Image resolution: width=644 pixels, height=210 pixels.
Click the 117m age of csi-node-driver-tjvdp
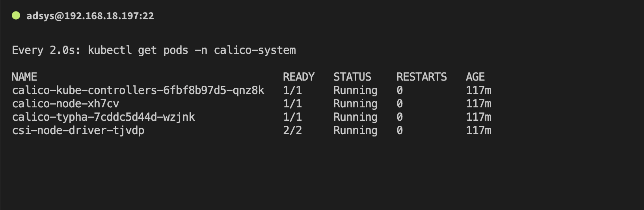tap(478, 131)
